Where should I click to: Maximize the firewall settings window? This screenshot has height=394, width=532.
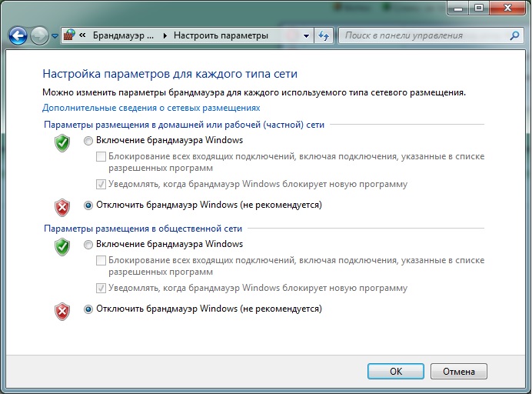coord(478,8)
